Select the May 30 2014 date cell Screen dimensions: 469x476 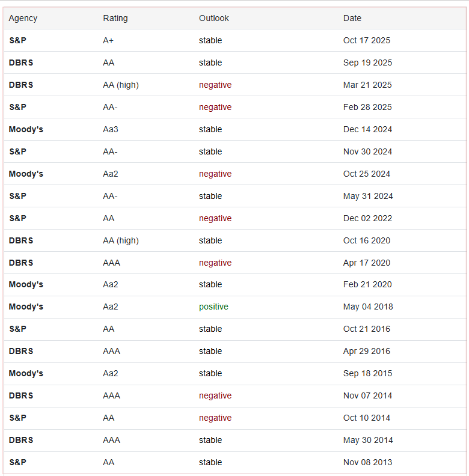click(x=368, y=440)
